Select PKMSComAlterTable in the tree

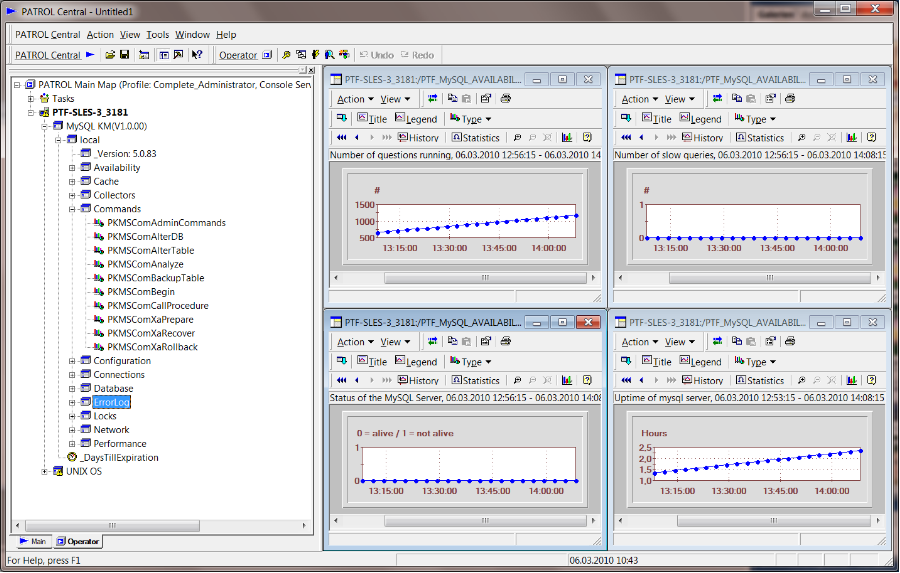pyautogui.click(x=150, y=250)
